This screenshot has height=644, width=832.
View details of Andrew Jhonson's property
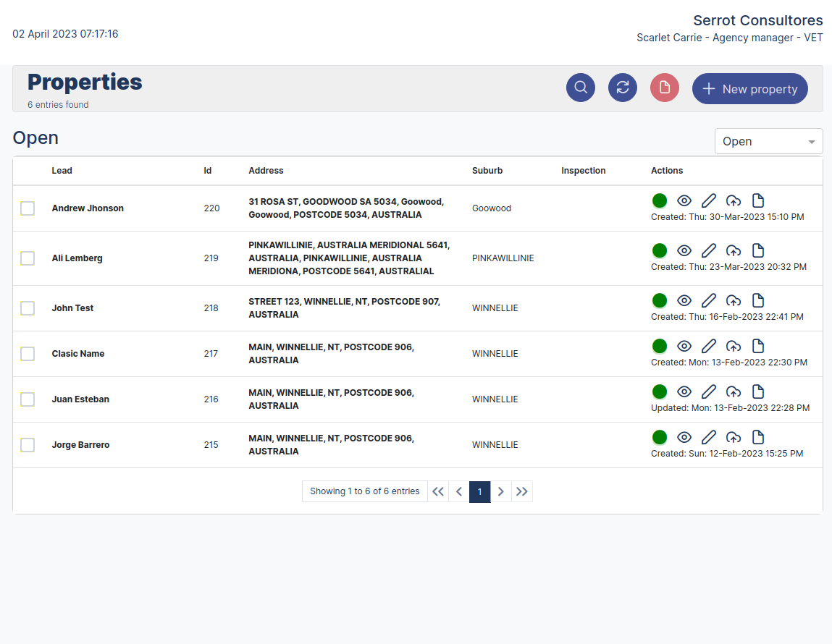684,200
